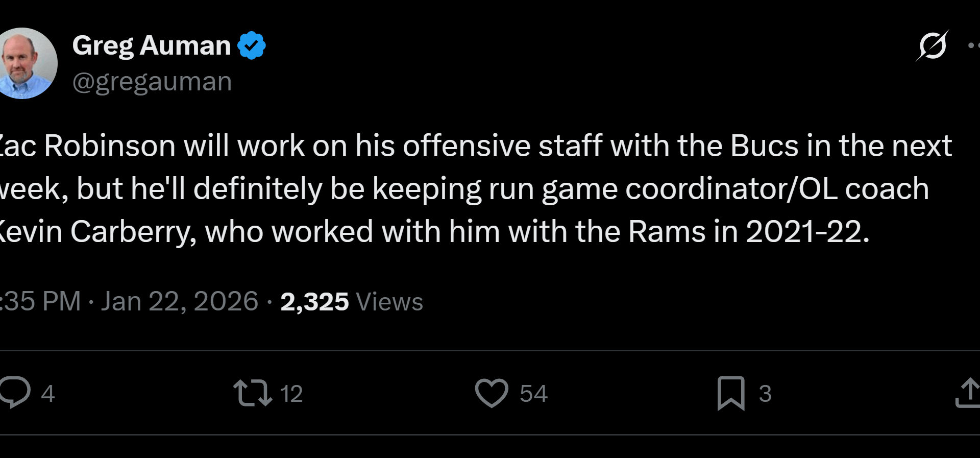This screenshot has width=980, height=458.
Task: Select the tweet text body
Action: pyautogui.click(x=459, y=188)
